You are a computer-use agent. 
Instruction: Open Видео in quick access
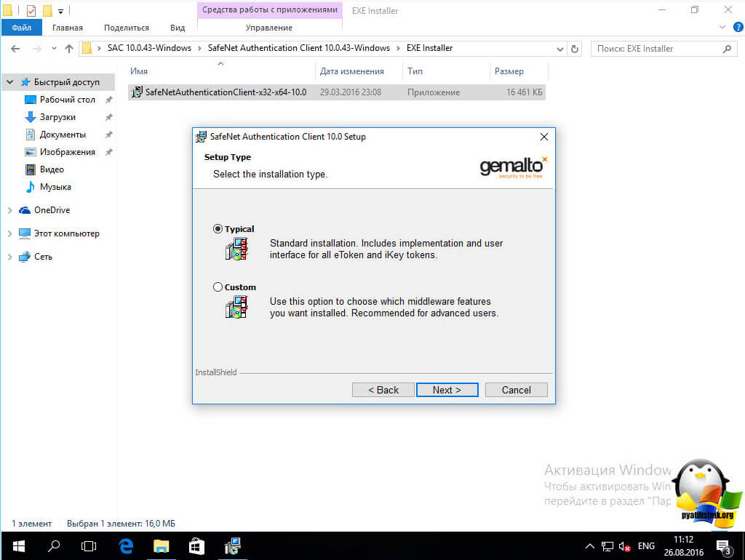click(x=52, y=169)
